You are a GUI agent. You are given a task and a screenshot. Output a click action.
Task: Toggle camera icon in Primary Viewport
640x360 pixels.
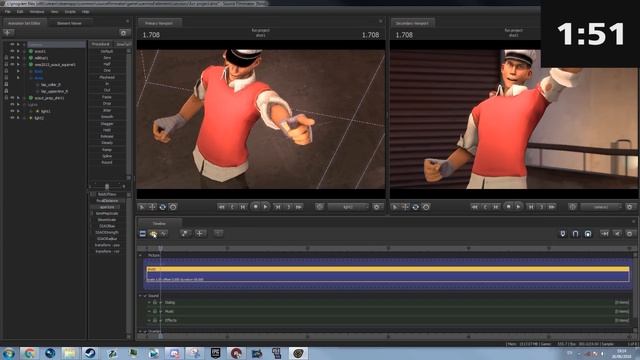320,207
